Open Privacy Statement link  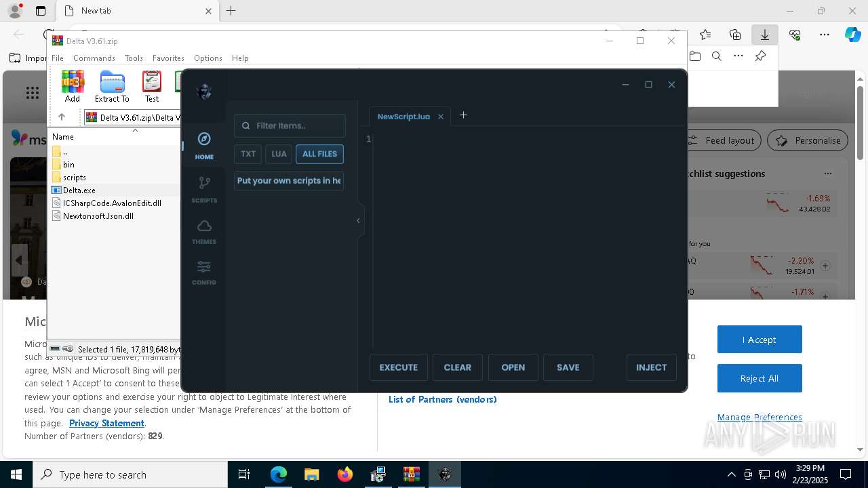pyautogui.click(x=106, y=423)
